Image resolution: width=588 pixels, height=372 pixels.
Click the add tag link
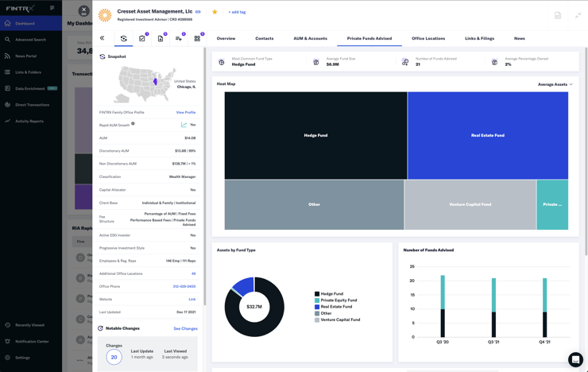click(x=237, y=12)
